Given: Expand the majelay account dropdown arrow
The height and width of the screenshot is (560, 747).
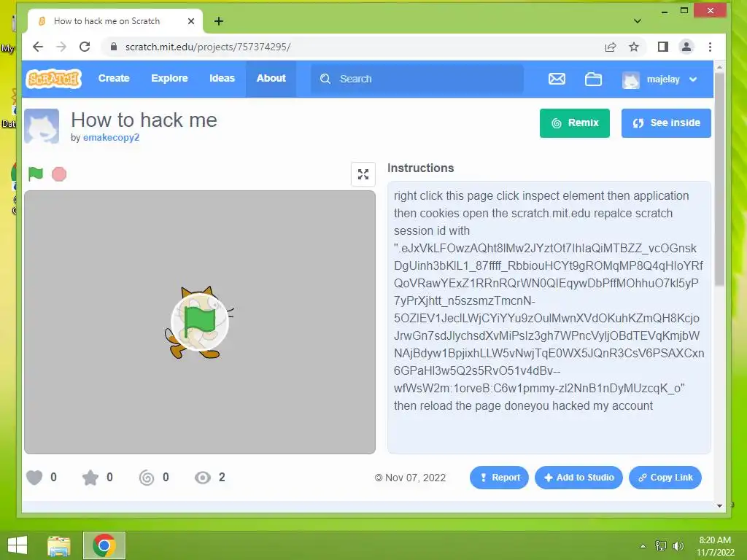Looking at the screenshot, I should 693,79.
